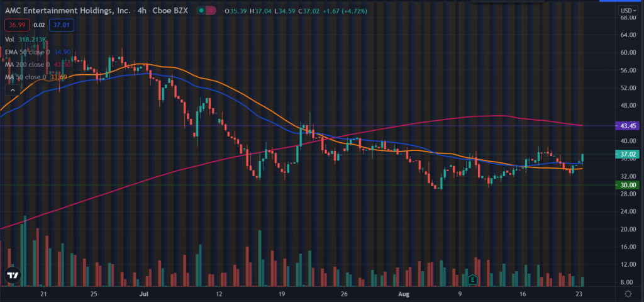Click the buy price 37.01 button
This screenshot has height=302, width=644.
pos(61,25)
